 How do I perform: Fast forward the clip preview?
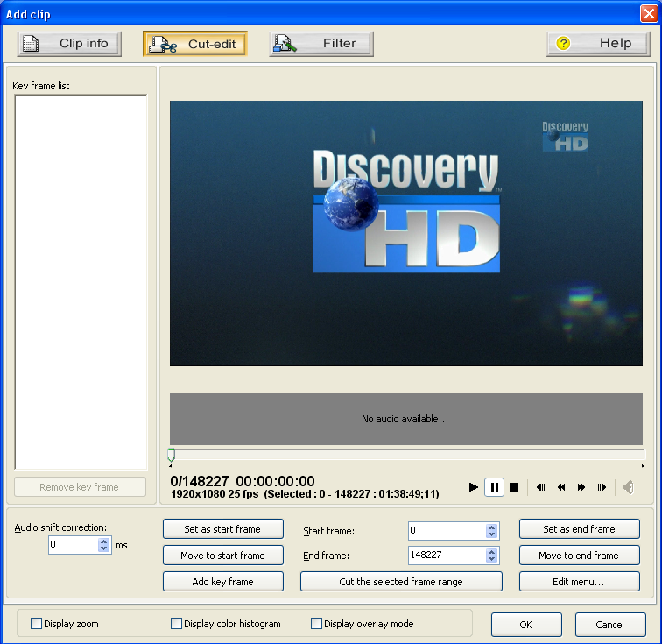click(x=581, y=487)
